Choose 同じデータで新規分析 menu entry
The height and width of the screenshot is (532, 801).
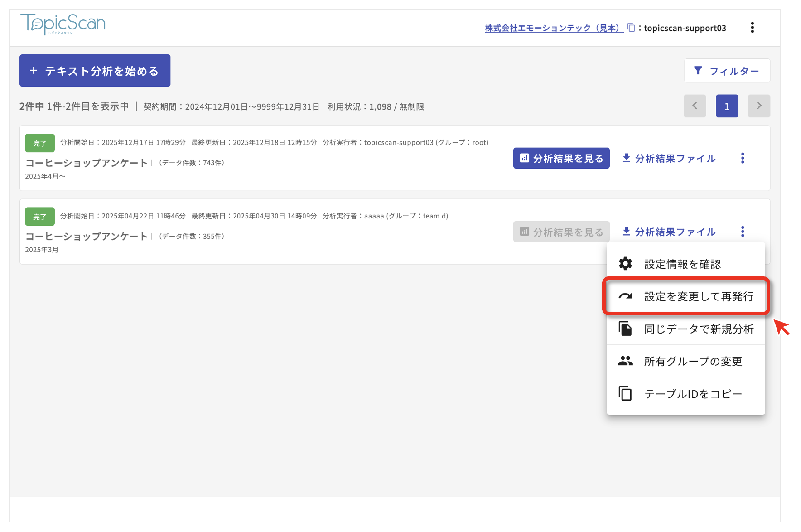click(698, 329)
